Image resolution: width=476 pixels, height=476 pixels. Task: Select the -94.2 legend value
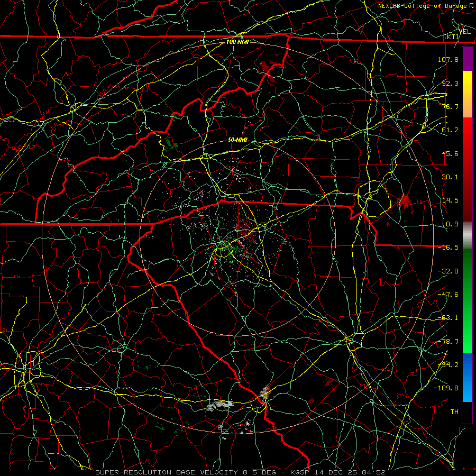pyautogui.click(x=448, y=365)
